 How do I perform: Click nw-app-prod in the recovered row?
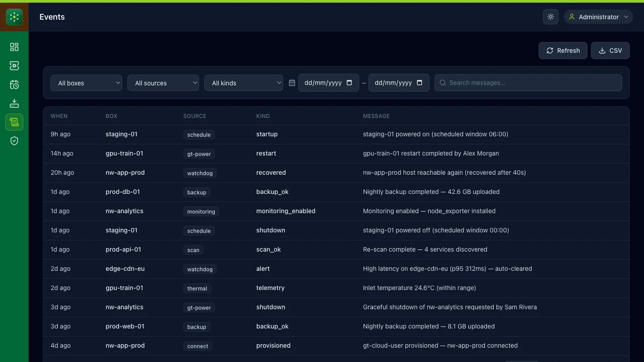pyautogui.click(x=125, y=173)
